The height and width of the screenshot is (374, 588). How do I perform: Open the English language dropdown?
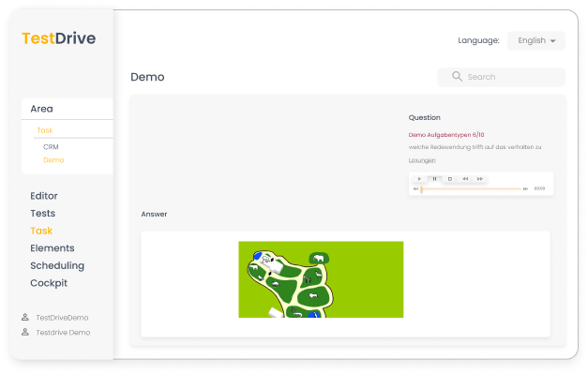coord(535,40)
